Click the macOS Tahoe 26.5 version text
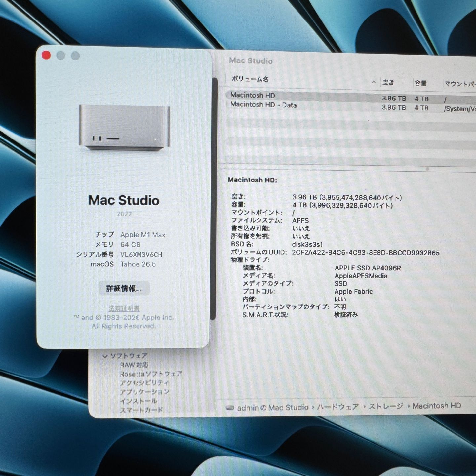476x476 pixels. [138, 264]
